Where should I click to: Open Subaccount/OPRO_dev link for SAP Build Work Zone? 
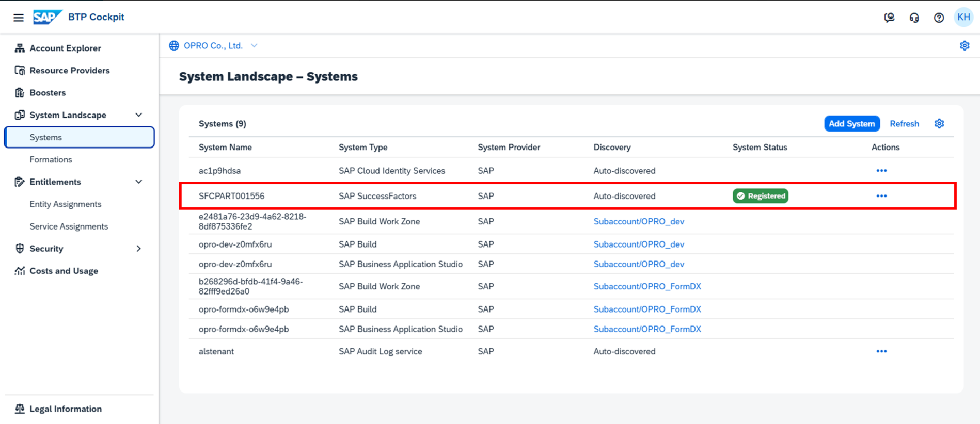pos(639,221)
